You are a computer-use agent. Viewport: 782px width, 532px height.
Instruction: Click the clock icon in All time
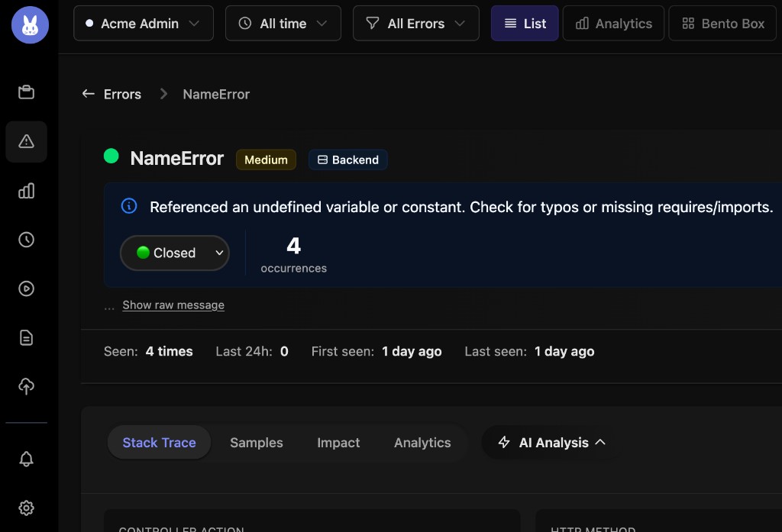coord(245,23)
